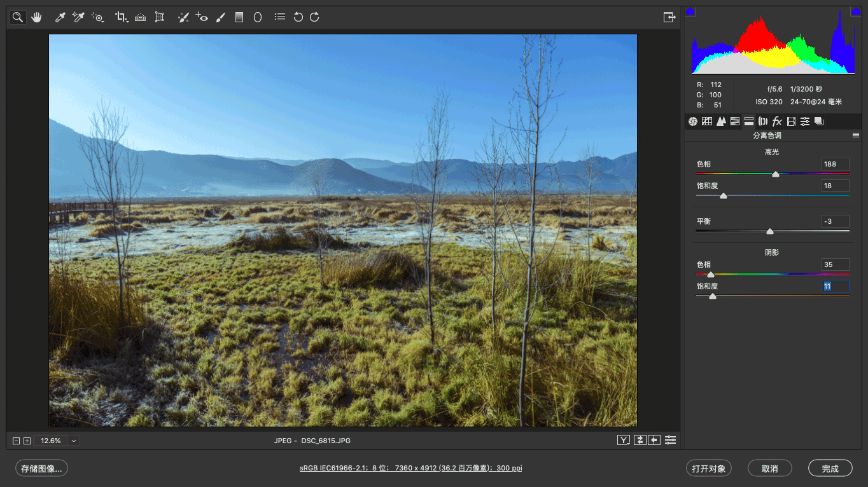Open the Basic panel tab (aperture icon)

click(x=693, y=121)
